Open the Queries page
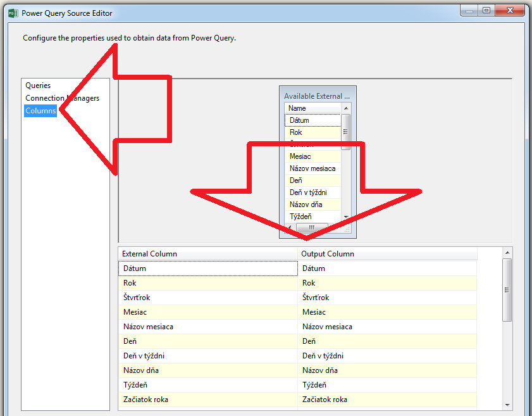The image size is (532, 416). (x=38, y=85)
